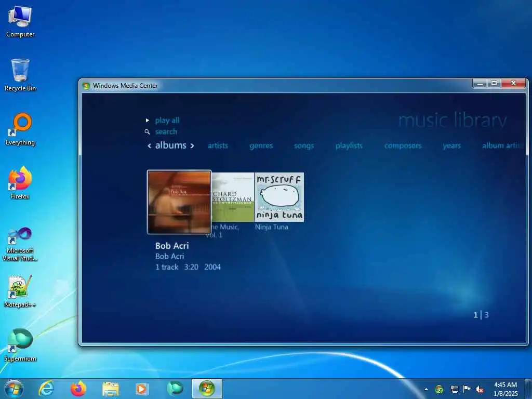Image resolution: width=532 pixels, height=399 pixels.
Task: Switch to the playlists view
Action: [x=349, y=145]
